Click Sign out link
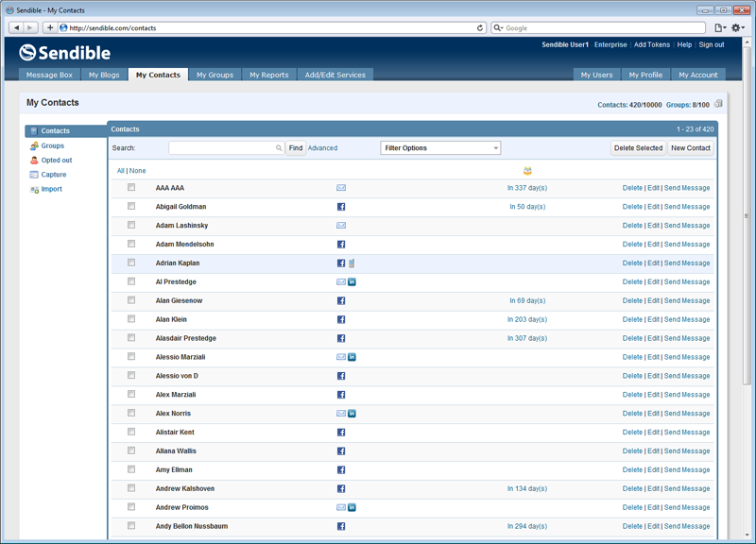756x544 pixels. point(712,44)
